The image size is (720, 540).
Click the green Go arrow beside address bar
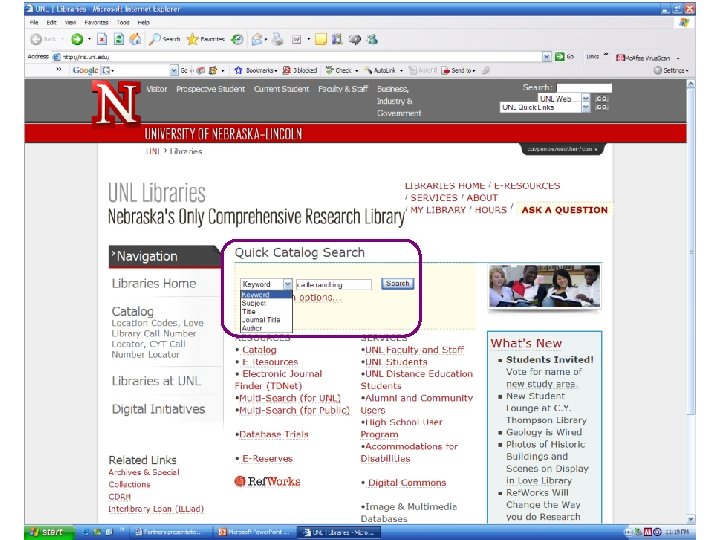[x=559, y=56]
